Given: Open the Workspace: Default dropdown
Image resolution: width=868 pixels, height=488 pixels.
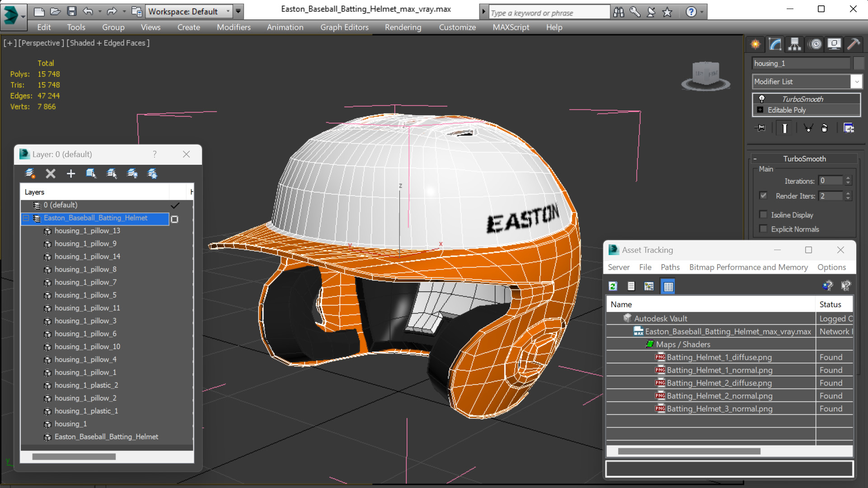Looking at the screenshot, I should coord(228,11).
